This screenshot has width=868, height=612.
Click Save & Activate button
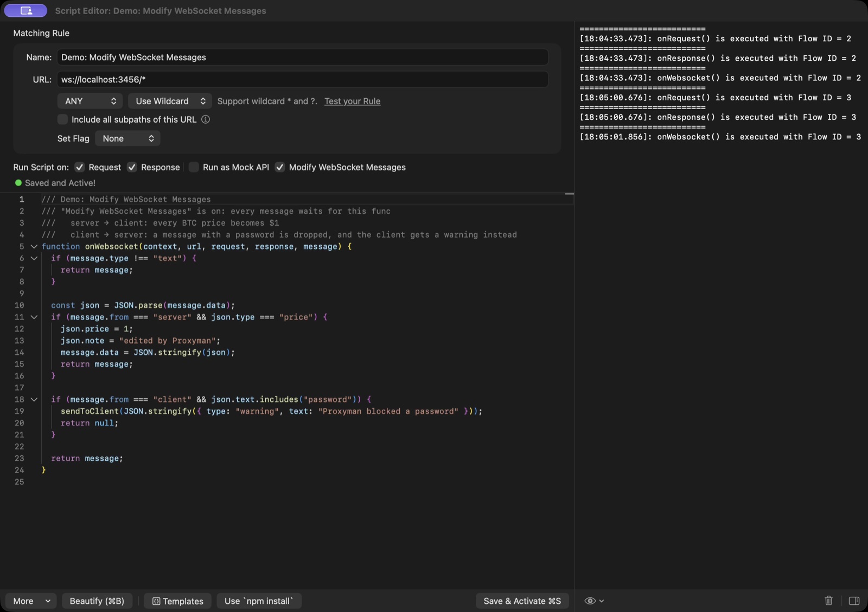point(522,601)
